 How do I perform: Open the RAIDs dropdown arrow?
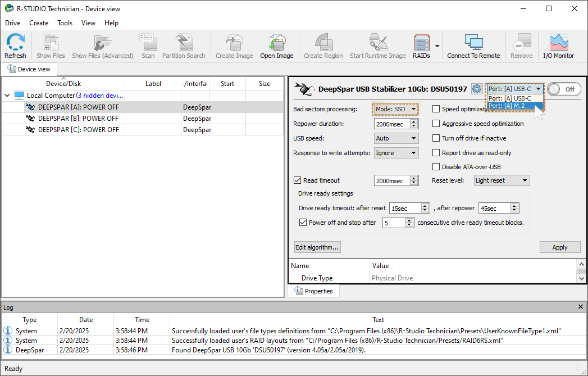[x=437, y=46]
